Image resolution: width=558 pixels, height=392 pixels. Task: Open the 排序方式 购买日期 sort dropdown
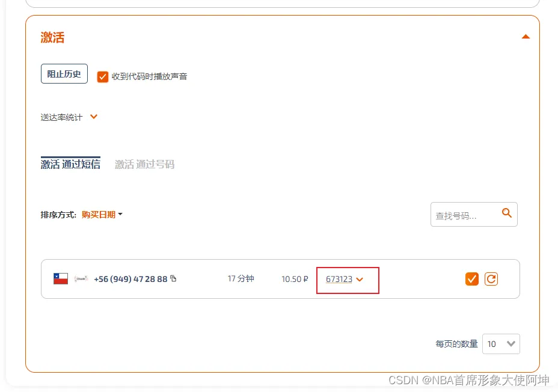pyautogui.click(x=102, y=215)
